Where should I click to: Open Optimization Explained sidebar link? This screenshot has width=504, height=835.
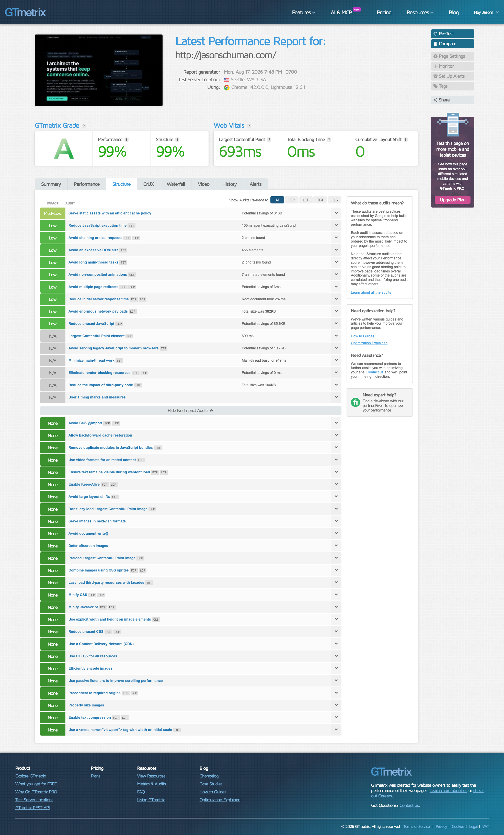point(369,343)
